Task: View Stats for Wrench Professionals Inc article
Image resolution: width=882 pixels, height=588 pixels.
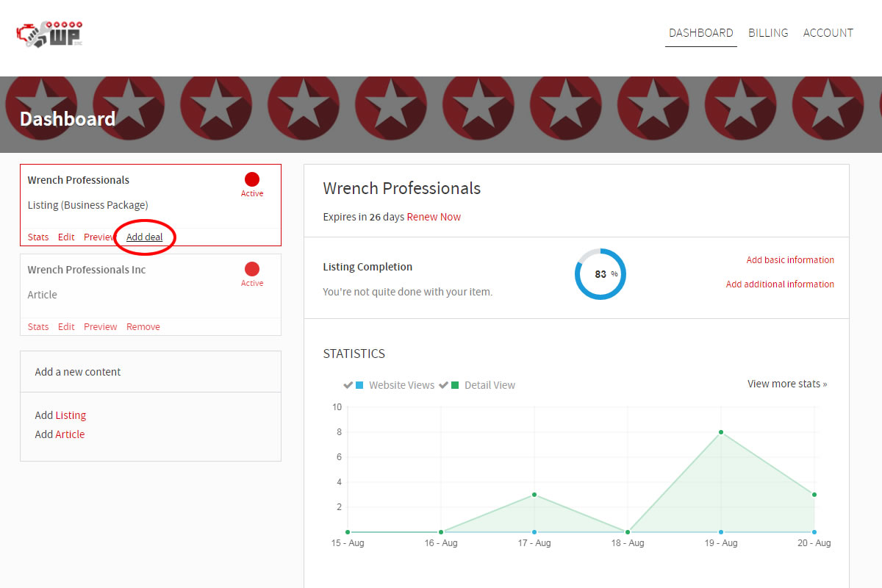Action: [38, 327]
